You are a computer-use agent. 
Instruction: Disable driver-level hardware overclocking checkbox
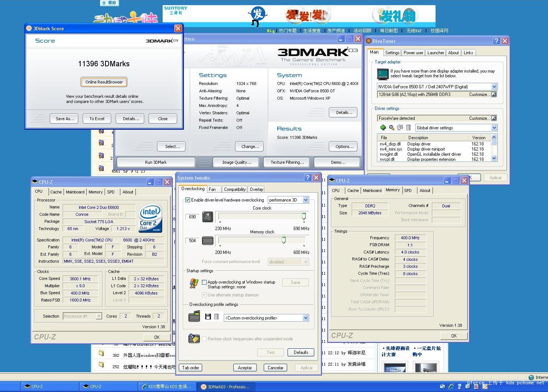[x=188, y=200]
